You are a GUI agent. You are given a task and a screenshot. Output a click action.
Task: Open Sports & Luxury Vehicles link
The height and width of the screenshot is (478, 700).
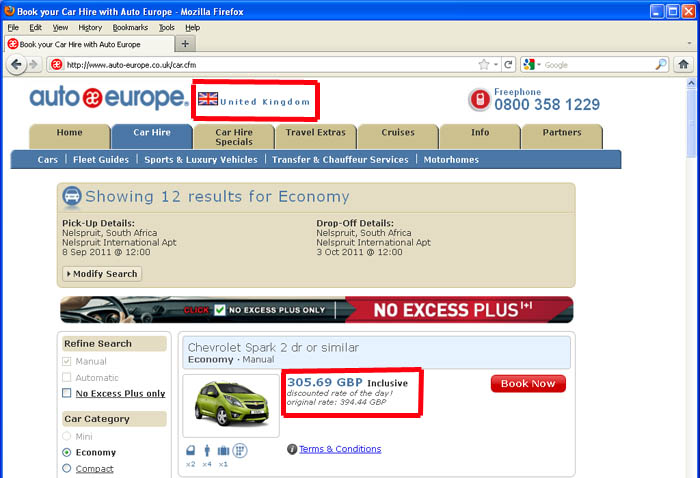(201, 160)
